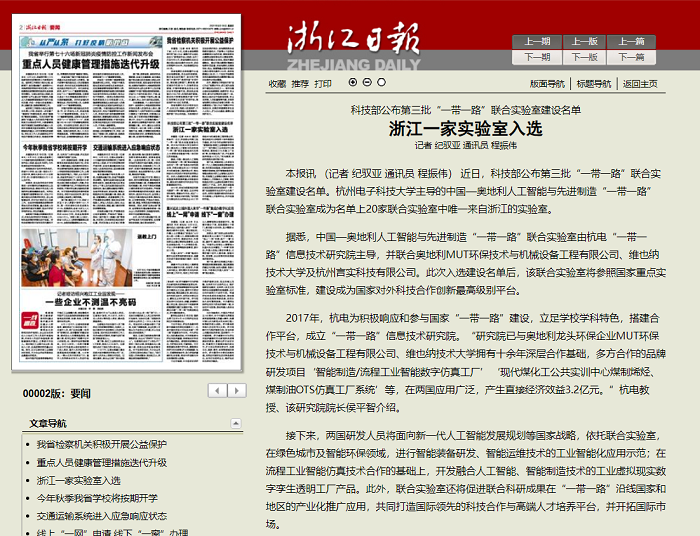700x536 pixels.
Task: Open article 浙江一家实验室入选 in list
Action: click(79, 480)
